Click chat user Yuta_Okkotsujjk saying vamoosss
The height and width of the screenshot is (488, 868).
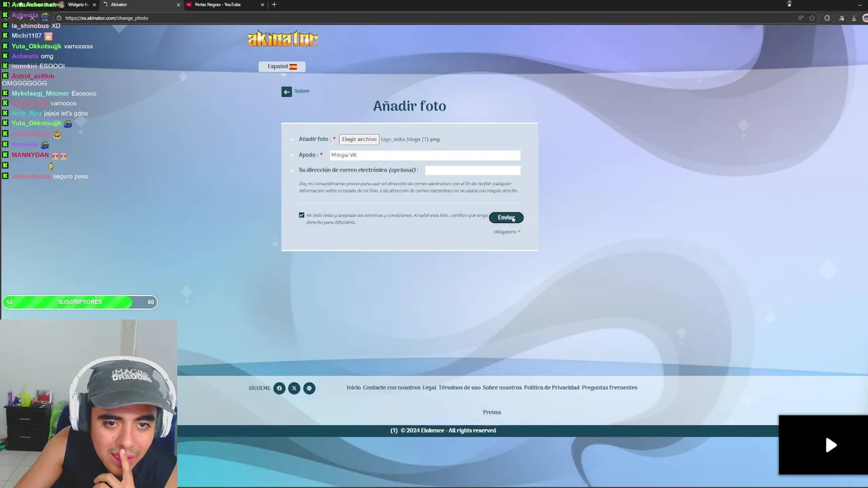click(x=36, y=46)
